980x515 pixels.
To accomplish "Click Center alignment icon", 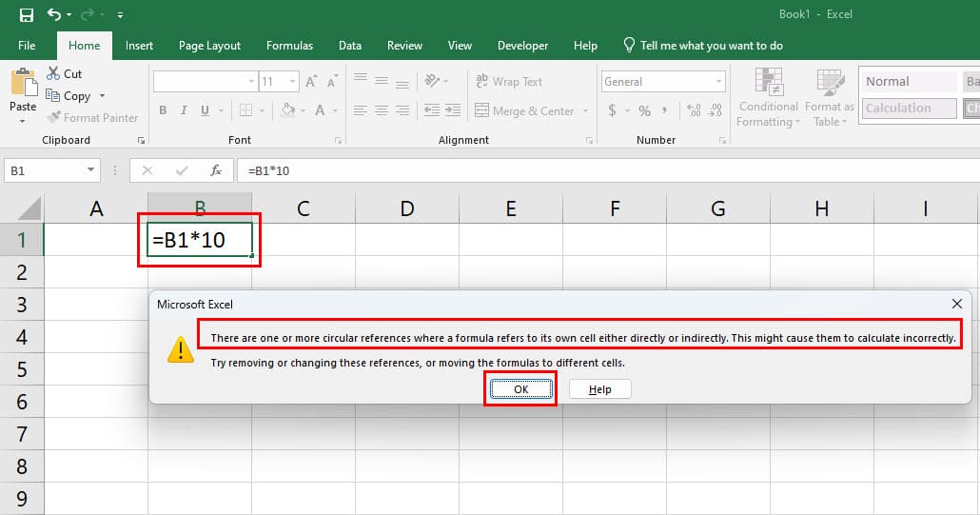I will click(x=382, y=110).
